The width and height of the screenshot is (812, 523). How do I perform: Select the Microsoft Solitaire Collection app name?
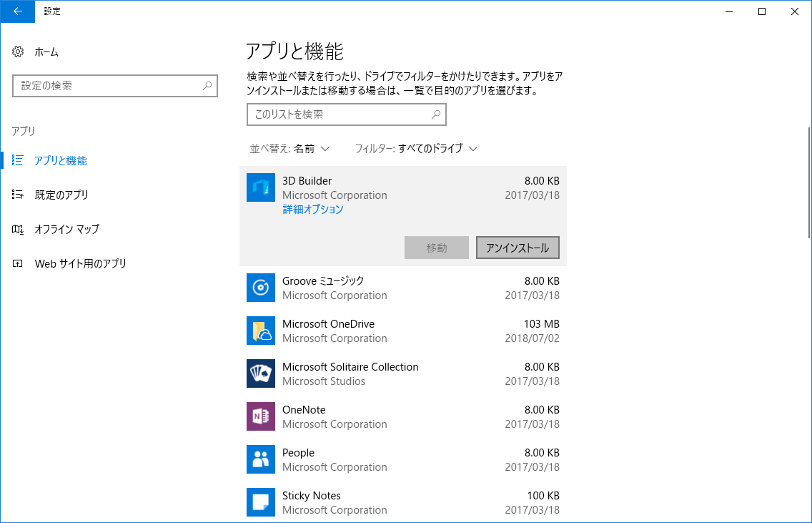pos(350,367)
